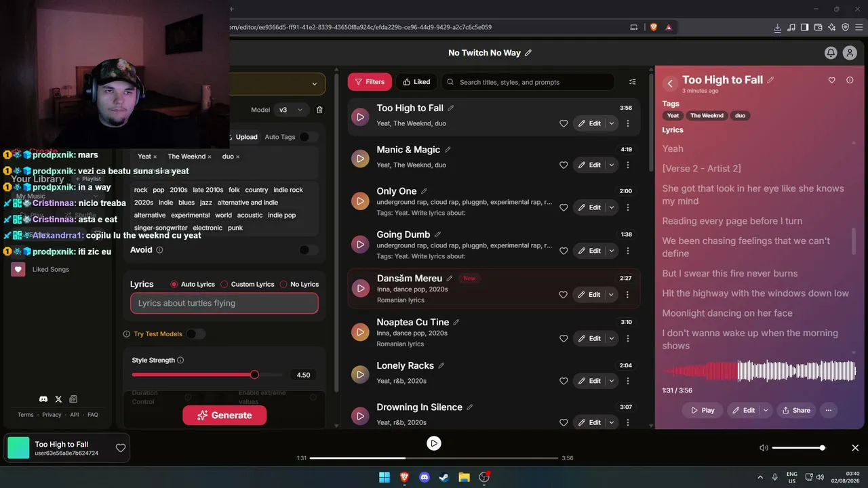Expand the Edit dropdown for Only One

pyautogui.click(x=612, y=207)
